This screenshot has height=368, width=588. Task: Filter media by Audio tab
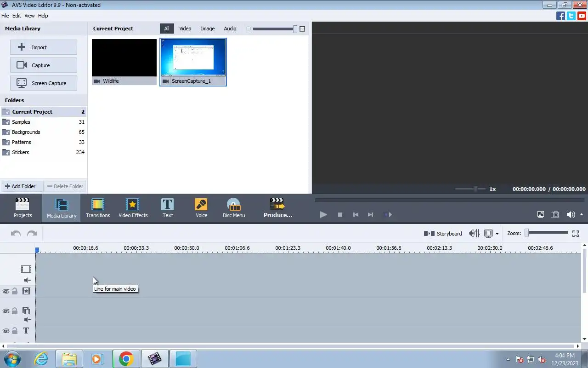click(230, 29)
